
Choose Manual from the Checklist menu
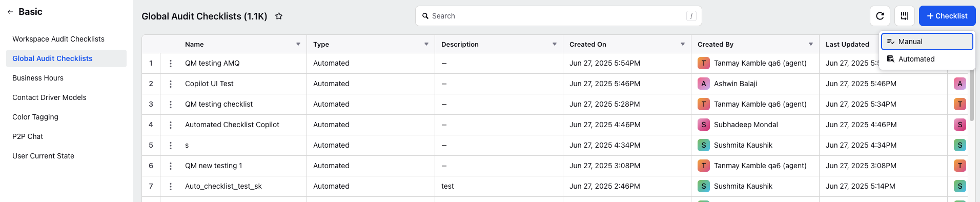coord(927,42)
